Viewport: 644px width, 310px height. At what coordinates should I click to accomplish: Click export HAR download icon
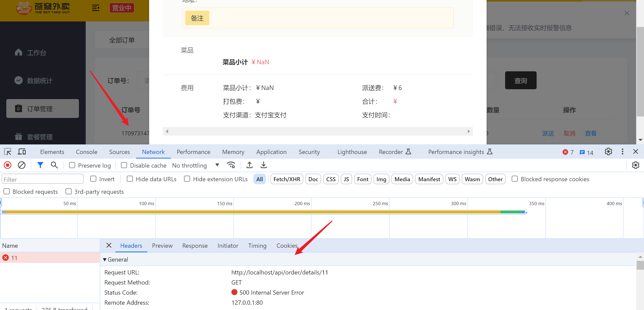[263, 165]
